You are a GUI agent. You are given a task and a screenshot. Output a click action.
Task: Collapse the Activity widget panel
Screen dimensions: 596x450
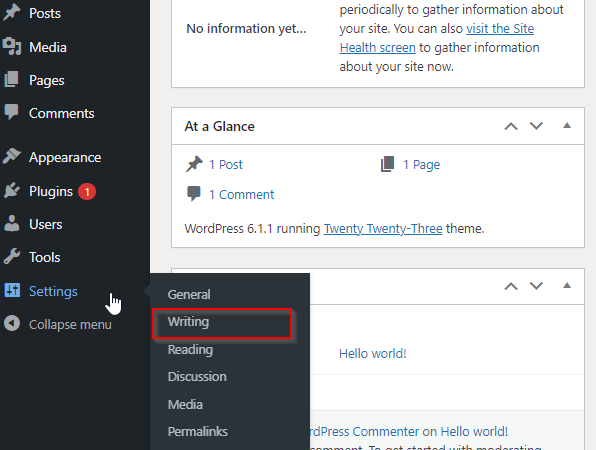coord(567,286)
